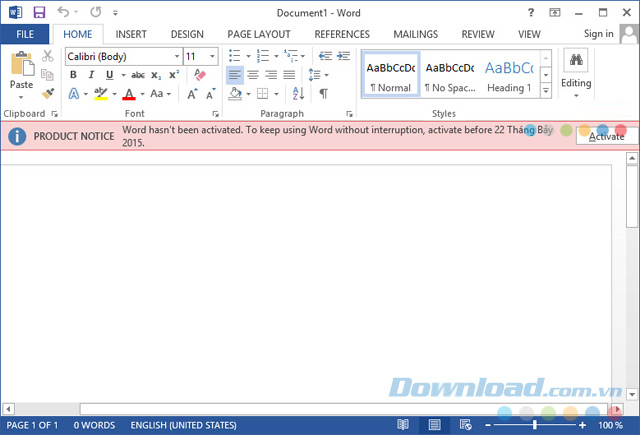Image resolution: width=640 pixels, height=435 pixels.
Task: Switch to the INSERT tab
Action: (x=131, y=34)
